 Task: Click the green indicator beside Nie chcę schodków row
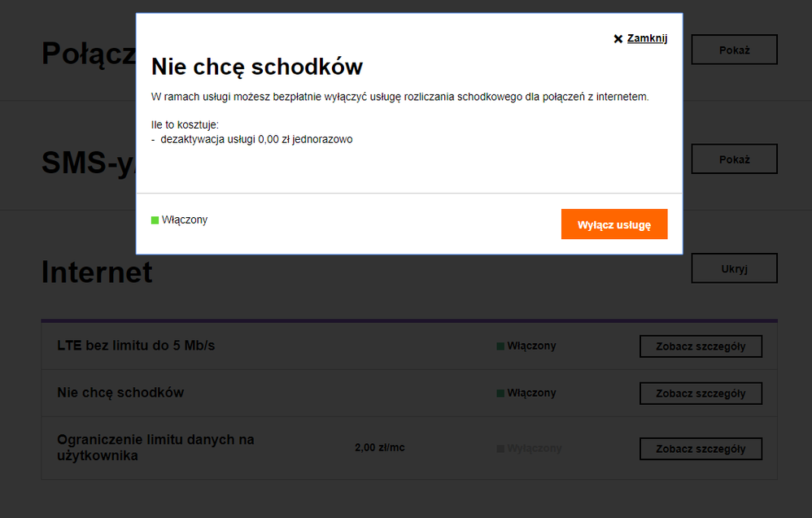tap(500, 393)
